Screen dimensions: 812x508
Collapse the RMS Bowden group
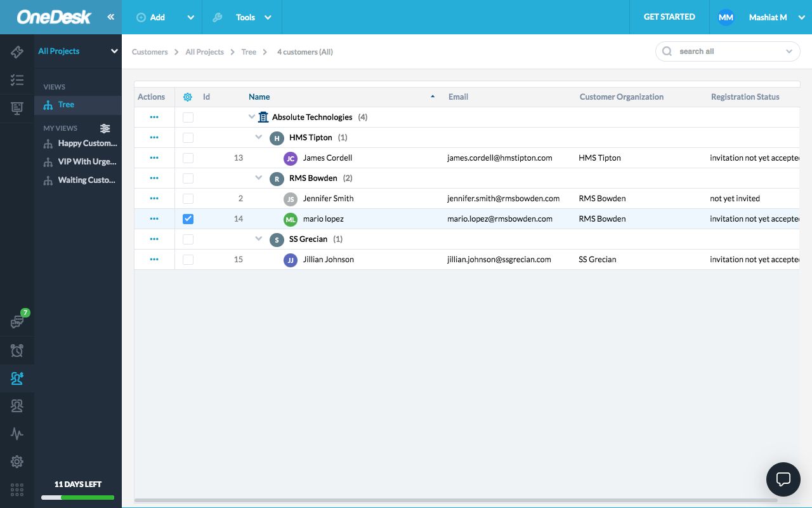tap(258, 178)
